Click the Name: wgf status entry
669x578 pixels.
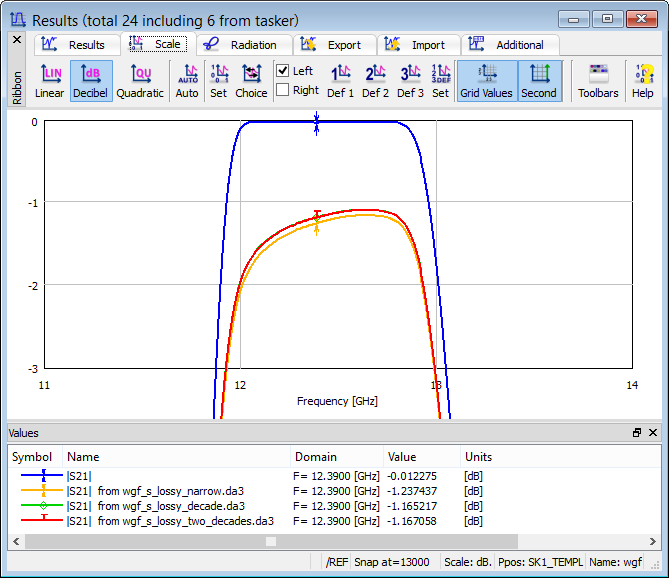[615, 562]
